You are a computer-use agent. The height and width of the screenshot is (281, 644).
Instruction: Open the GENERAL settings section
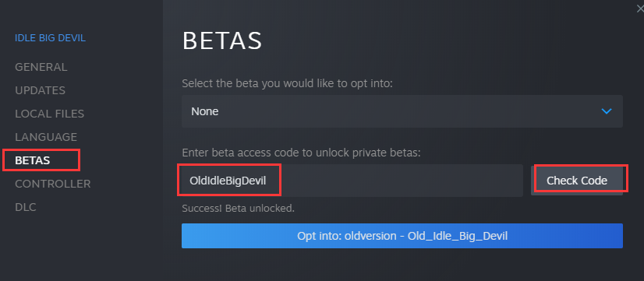(41, 67)
